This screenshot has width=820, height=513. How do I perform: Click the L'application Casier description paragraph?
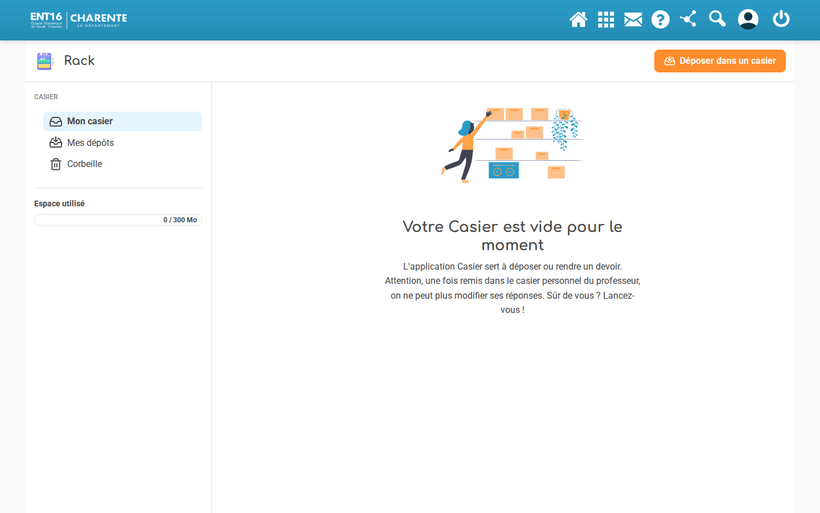[x=512, y=288]
